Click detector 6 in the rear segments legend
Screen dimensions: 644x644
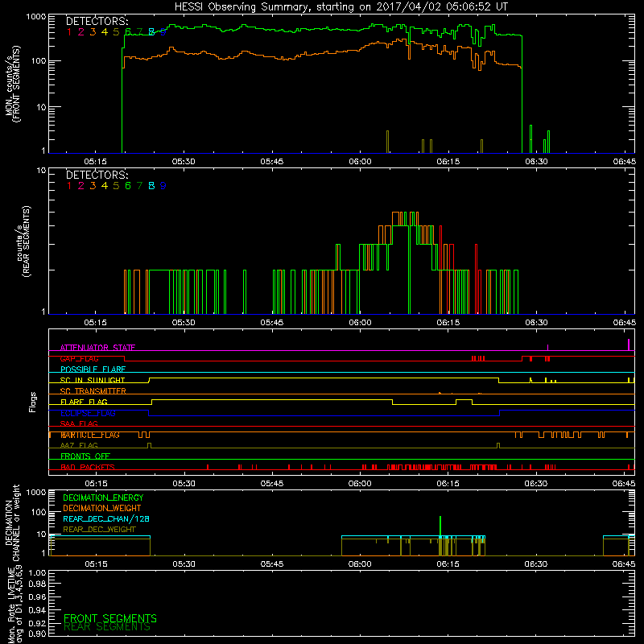[x=128, y=186]
